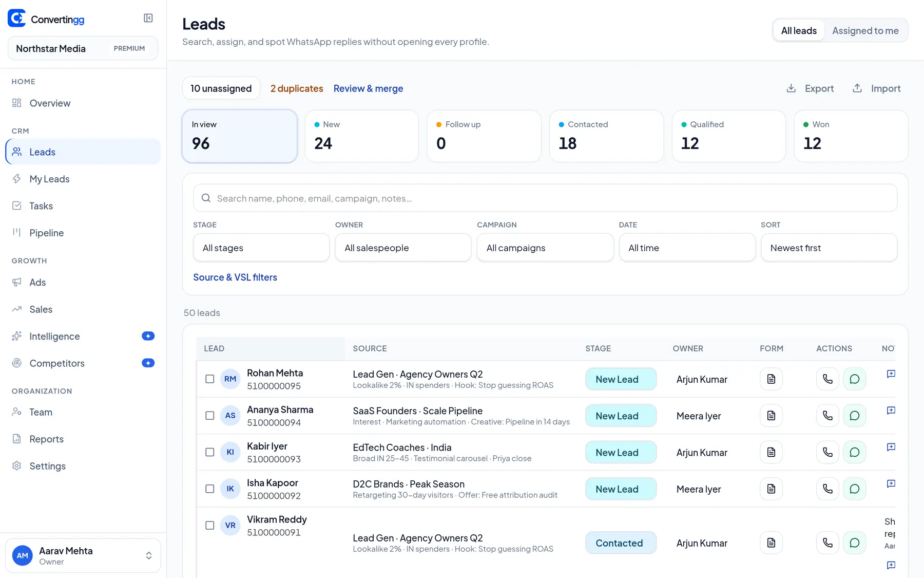Call Isha Kapoor via phone icon

[827, 489]
